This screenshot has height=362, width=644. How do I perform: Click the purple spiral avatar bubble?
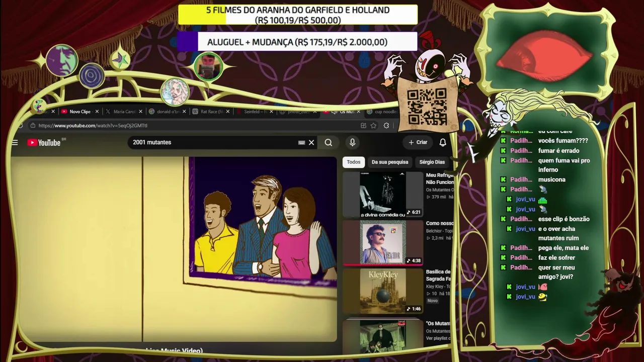(92, 76)
